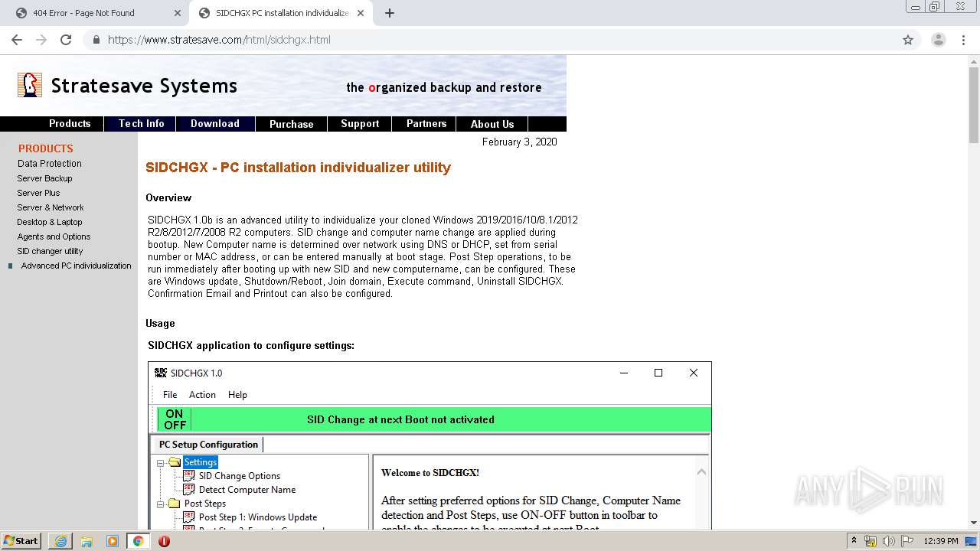980x551 pixels.
Task: Open the Purchase navigation item
Action: click(x=292, y=124)
